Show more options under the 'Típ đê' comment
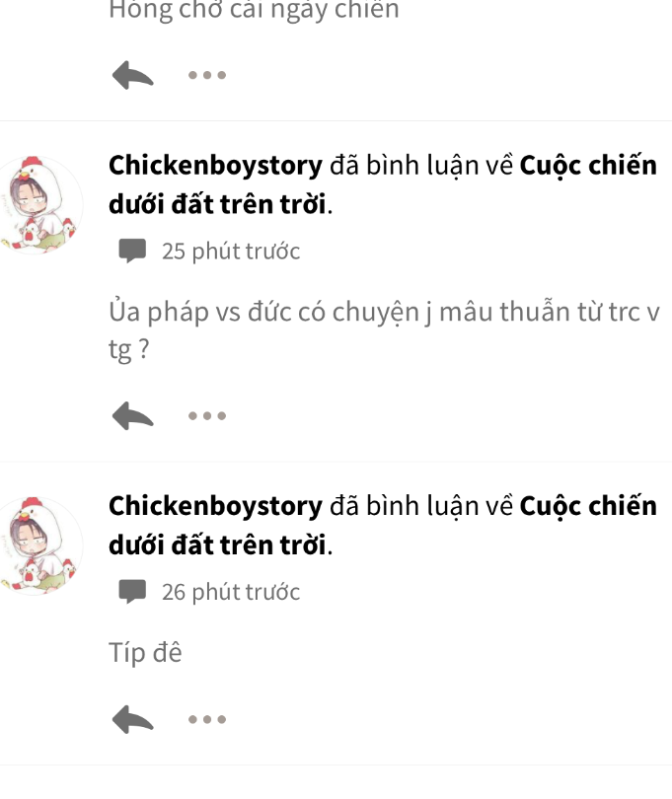 click(x=207, y=719)
